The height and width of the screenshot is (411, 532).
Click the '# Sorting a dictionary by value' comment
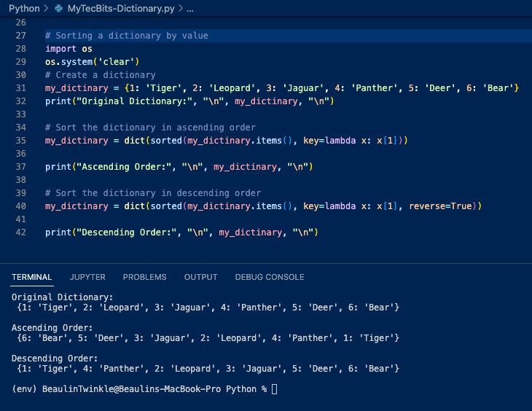click(127, 36)
